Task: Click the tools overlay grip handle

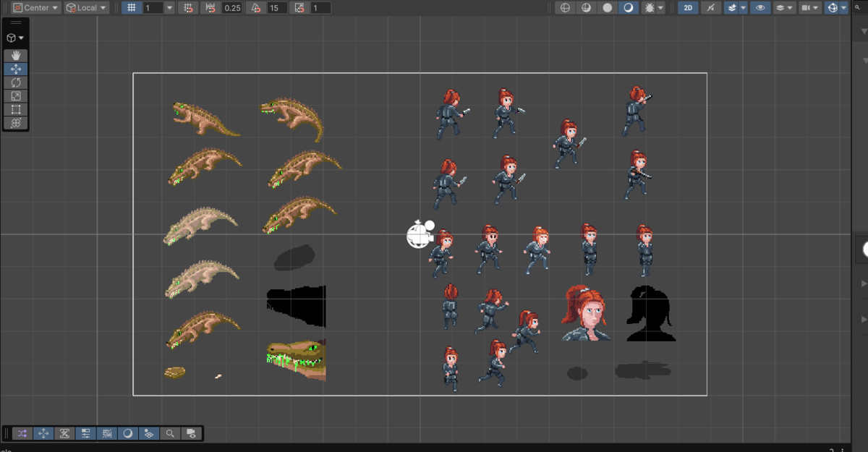Action: click(16, 23)
